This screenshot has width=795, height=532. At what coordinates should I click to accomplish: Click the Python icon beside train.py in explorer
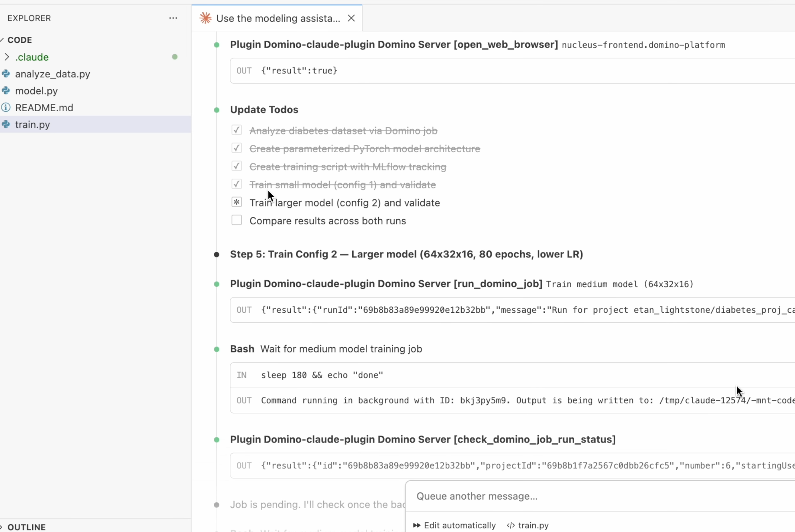[6, 124]
